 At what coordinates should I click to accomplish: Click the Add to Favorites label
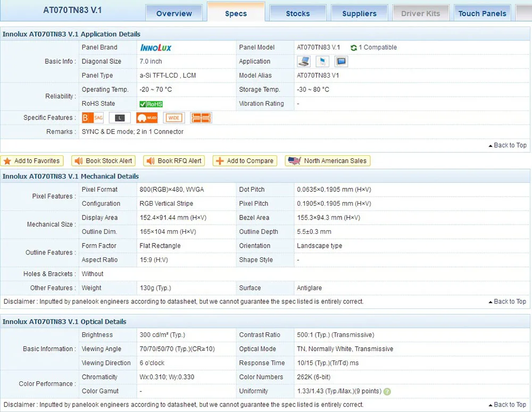click(x=37, y=161)
